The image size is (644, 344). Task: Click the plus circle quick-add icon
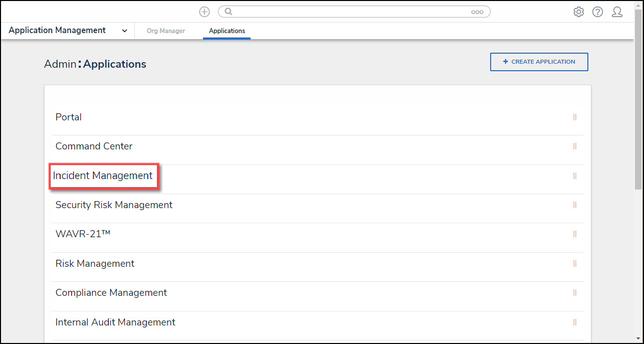click(204, 12)
